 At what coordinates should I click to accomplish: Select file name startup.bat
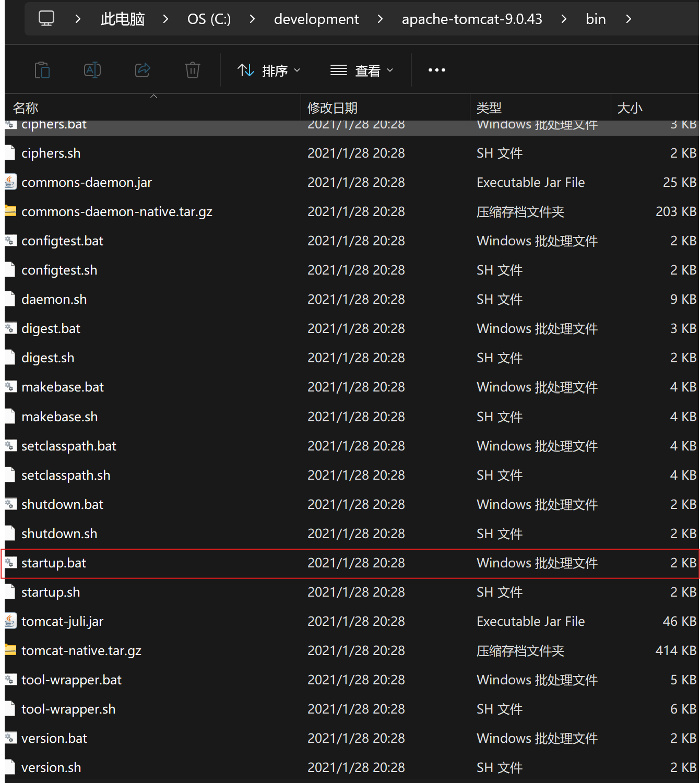(x=54, y=563)
